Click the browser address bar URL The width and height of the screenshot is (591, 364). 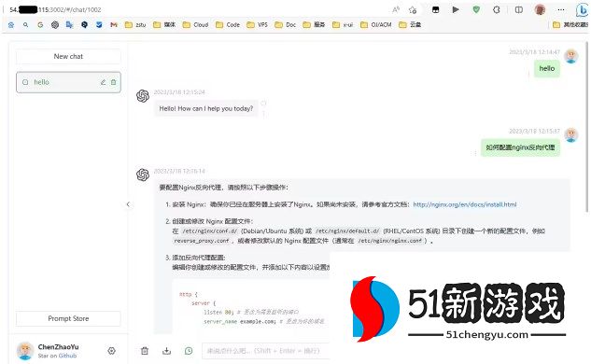(55, 9)
